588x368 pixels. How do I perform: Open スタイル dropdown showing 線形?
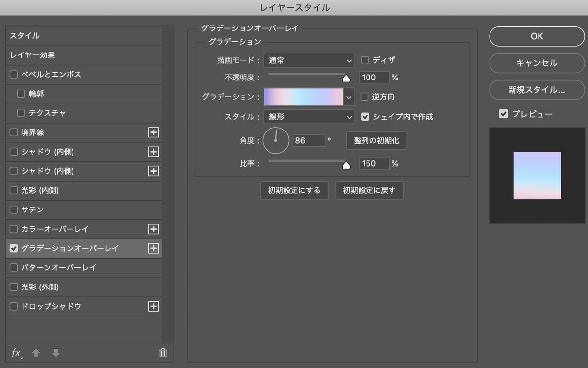click(x=309, y=117)
